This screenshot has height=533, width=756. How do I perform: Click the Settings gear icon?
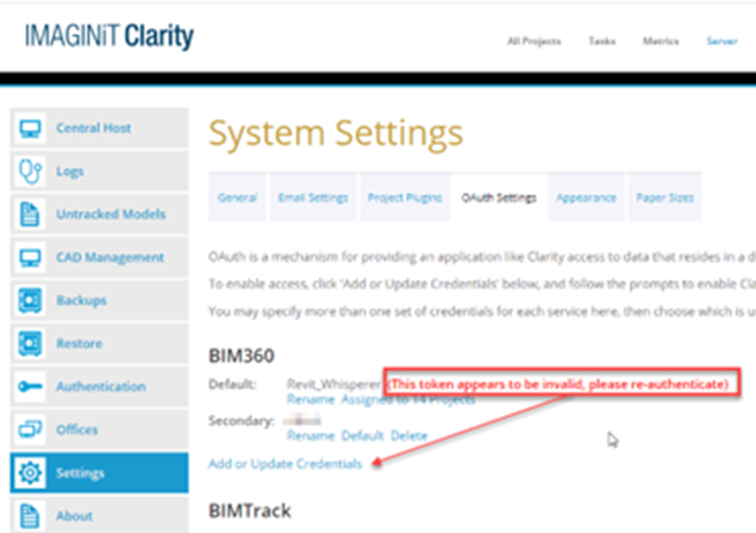30,473
